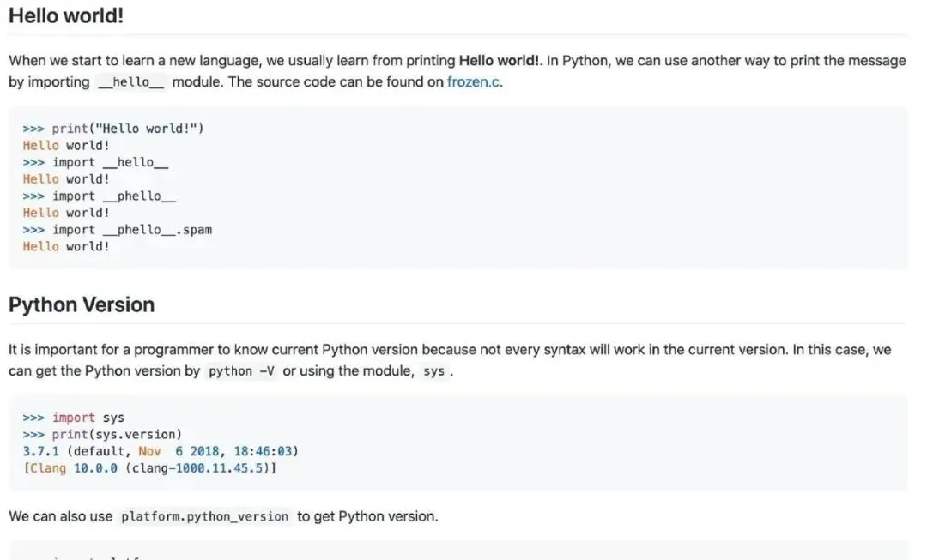Click bold "Hello world!" in the intro paragraph
Screen dimensions: 927x560
click(499, 61)
